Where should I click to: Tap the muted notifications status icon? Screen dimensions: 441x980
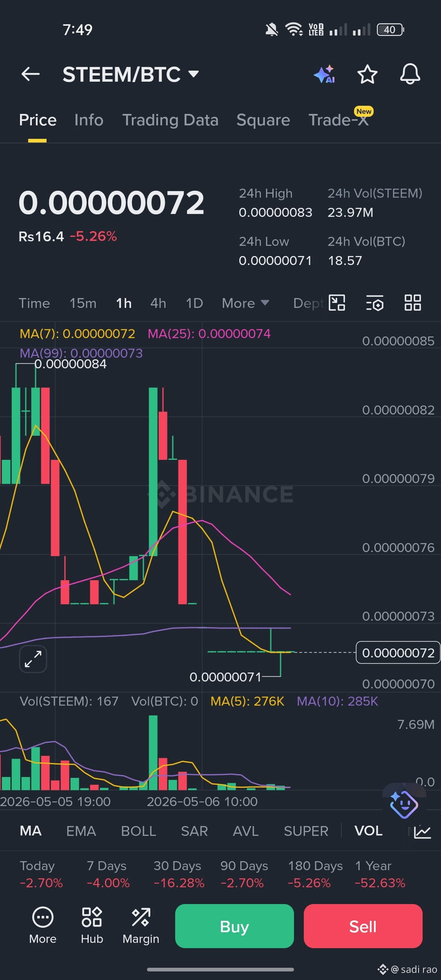tap(272, 29)
